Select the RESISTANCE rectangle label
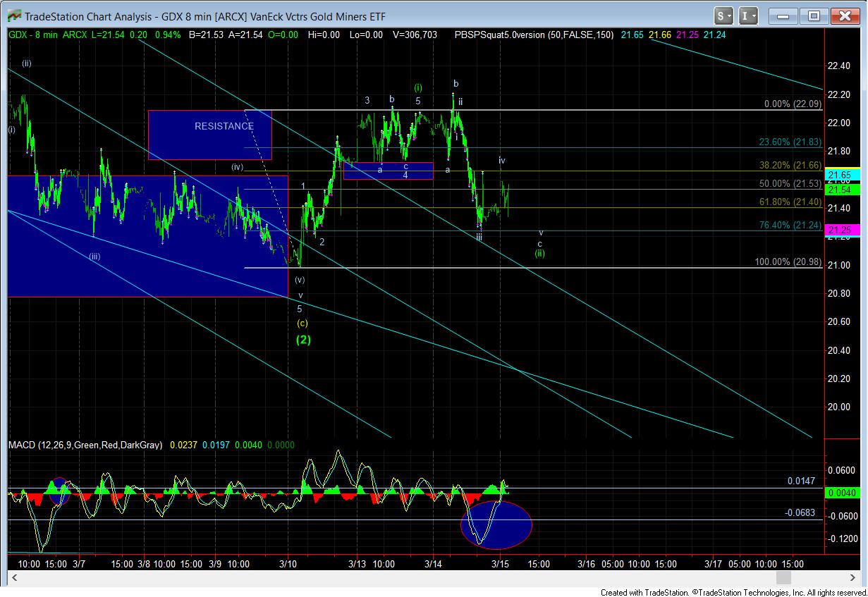This screenshot has height=597, width=868. (x=224, y=127)
